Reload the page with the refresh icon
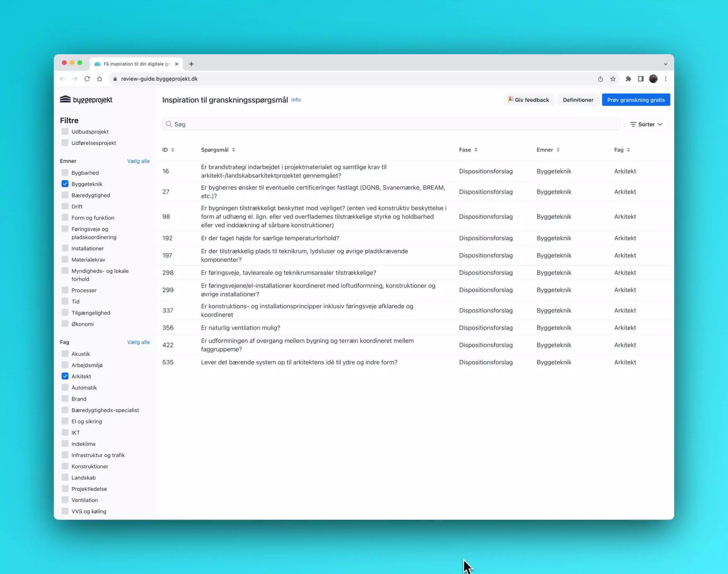Viewport: 728px width, 574px height. [x=87, y=79]
